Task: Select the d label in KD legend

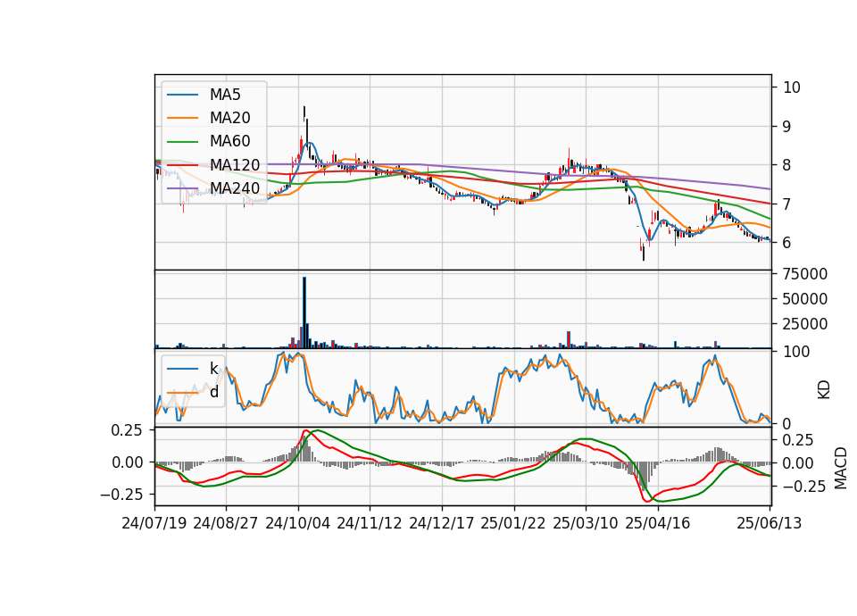Action: coord(214,392)
